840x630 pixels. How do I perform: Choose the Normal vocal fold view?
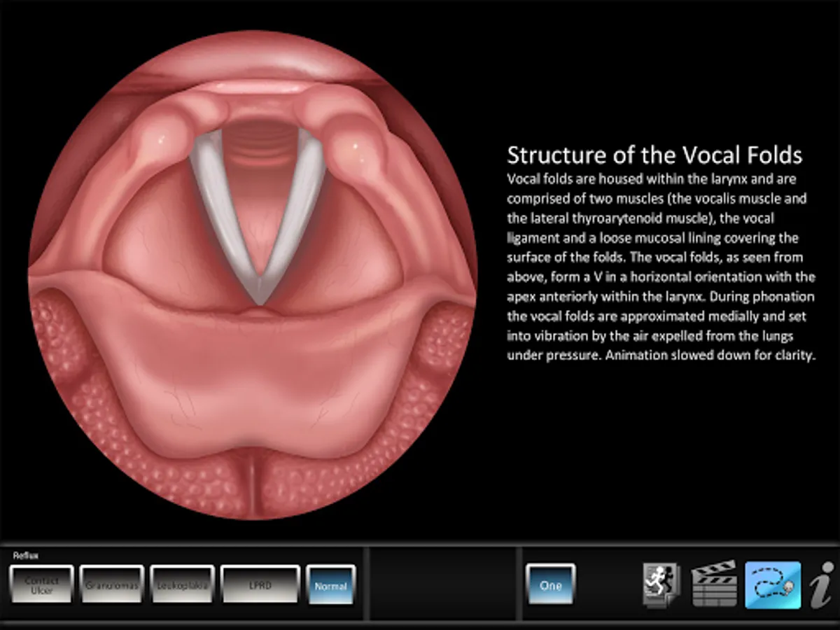(331, 584)
